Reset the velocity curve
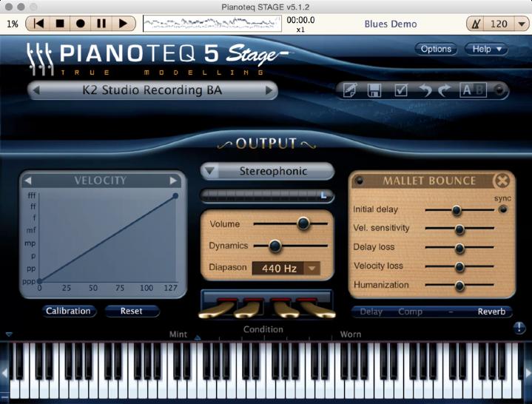This screenshot has height=404, width=532. (131, 311)
